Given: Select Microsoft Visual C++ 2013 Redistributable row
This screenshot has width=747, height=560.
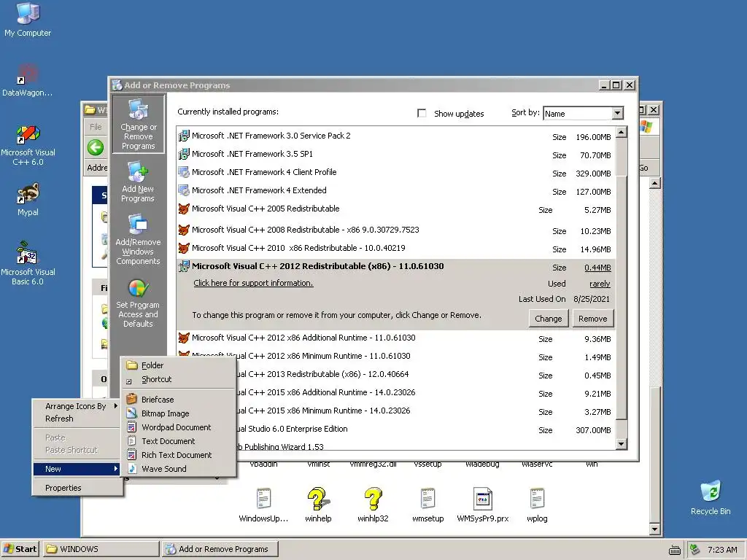Looking at the screenshot, I should click(396, 375).
